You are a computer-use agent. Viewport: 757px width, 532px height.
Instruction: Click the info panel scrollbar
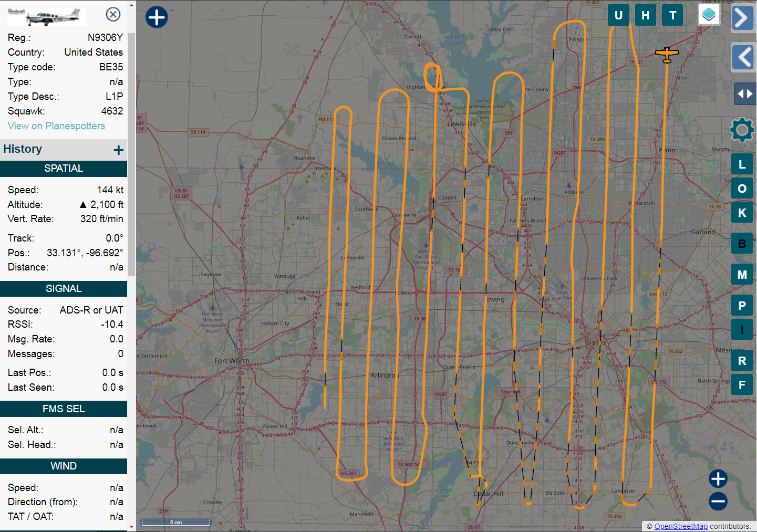pos(131,152)
